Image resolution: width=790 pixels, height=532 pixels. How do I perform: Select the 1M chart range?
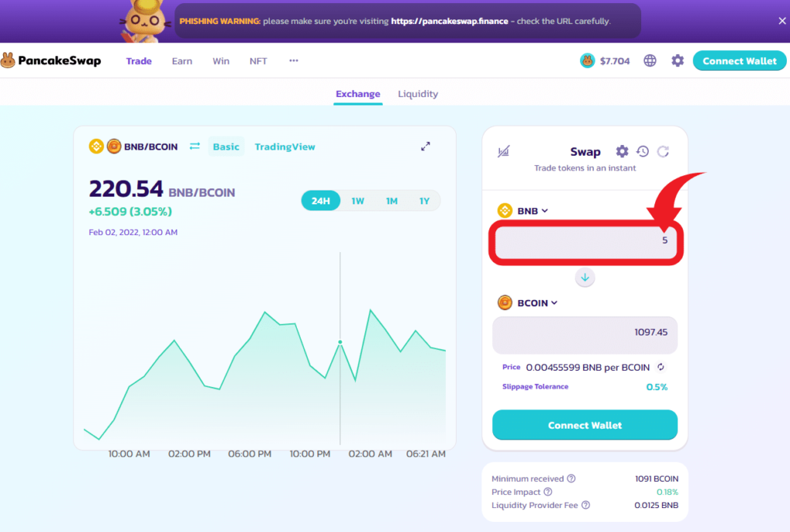pos(391,200)
